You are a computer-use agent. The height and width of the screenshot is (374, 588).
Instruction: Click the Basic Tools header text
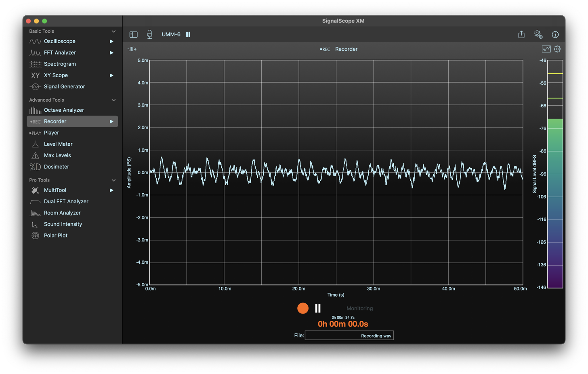click(42, 31)
